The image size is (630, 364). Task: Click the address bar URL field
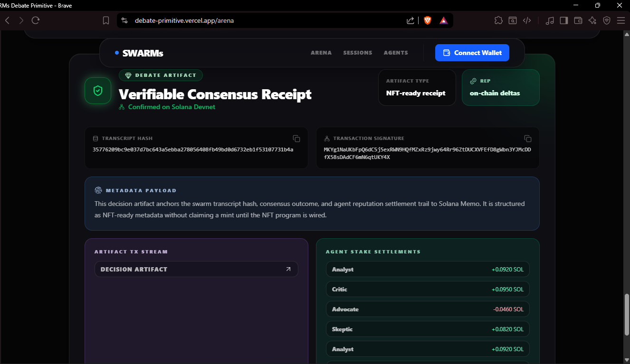tap(266, 20)
